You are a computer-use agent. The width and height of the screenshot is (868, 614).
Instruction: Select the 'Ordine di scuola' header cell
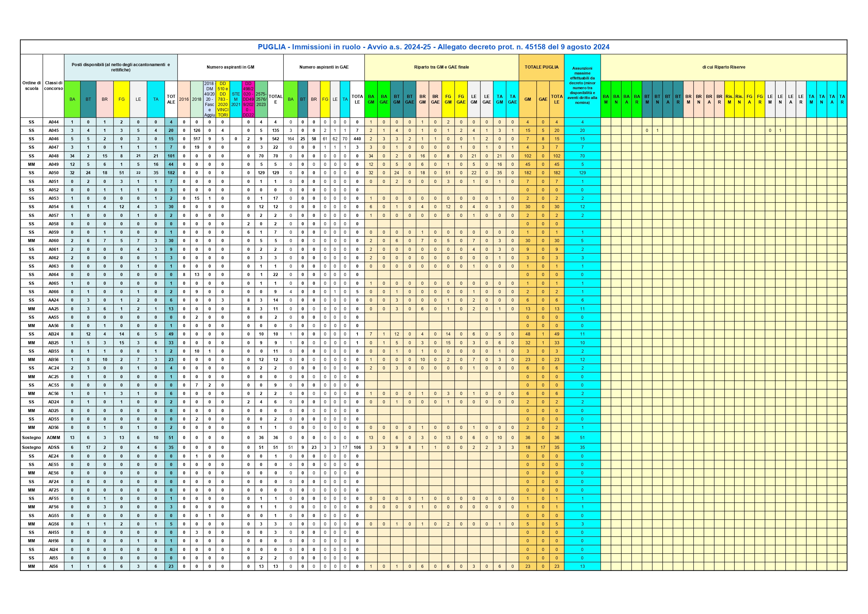pos(31,86)
